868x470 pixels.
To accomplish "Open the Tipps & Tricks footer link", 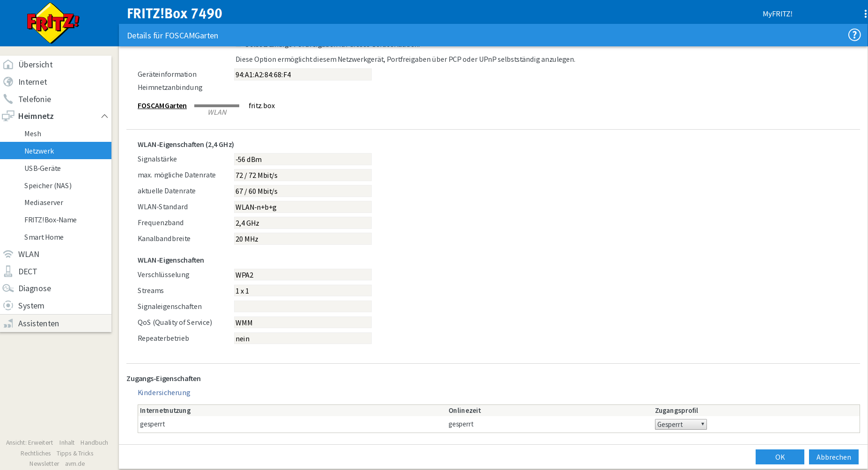I will coord(75,454).
